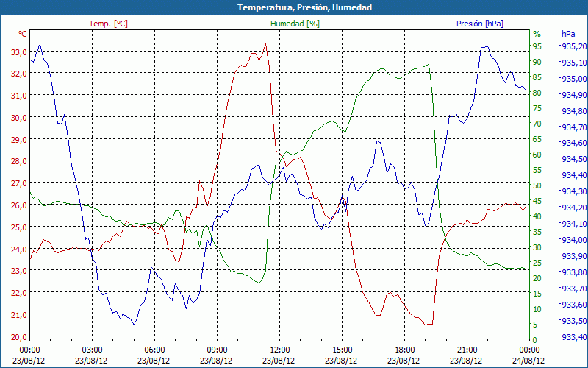Select the blue 'Presión [hPa]' legend label
Screen dimensions: 588x368
480,24
